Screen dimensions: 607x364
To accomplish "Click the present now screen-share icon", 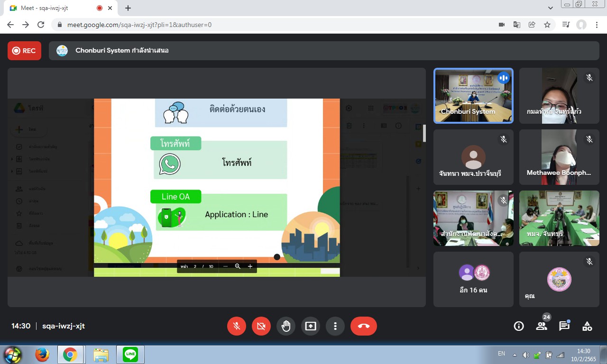I will [x=310, y=326].
